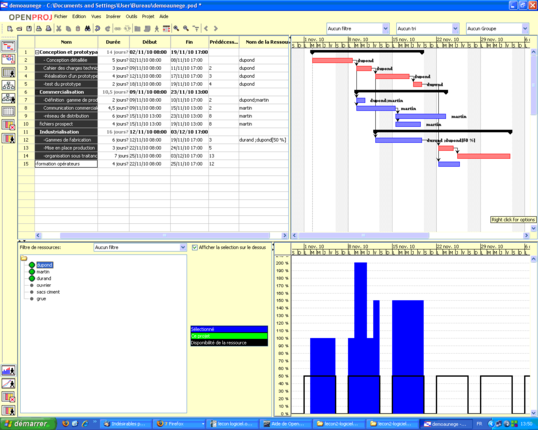Viewport: 538px width, 430px height.
Task: Copy selection with the Copy icon
Action: (x=68, y=28)
